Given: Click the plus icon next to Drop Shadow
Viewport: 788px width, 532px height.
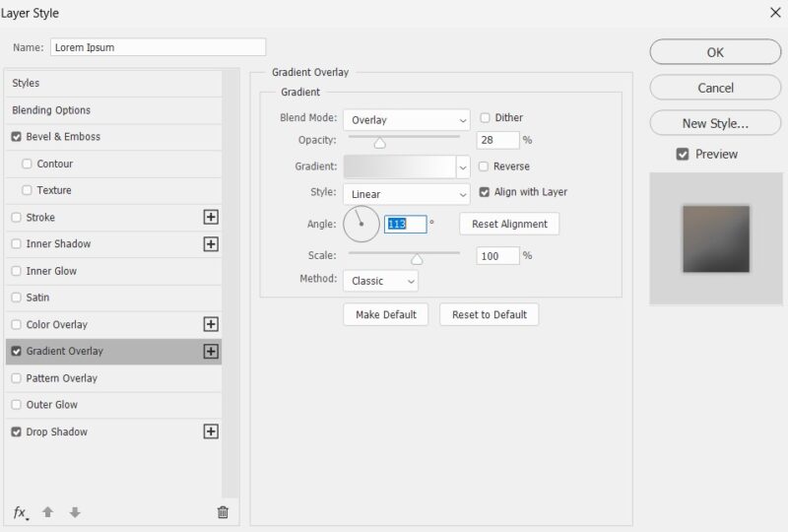Looking at the screenshot, I should pos(211,432).
